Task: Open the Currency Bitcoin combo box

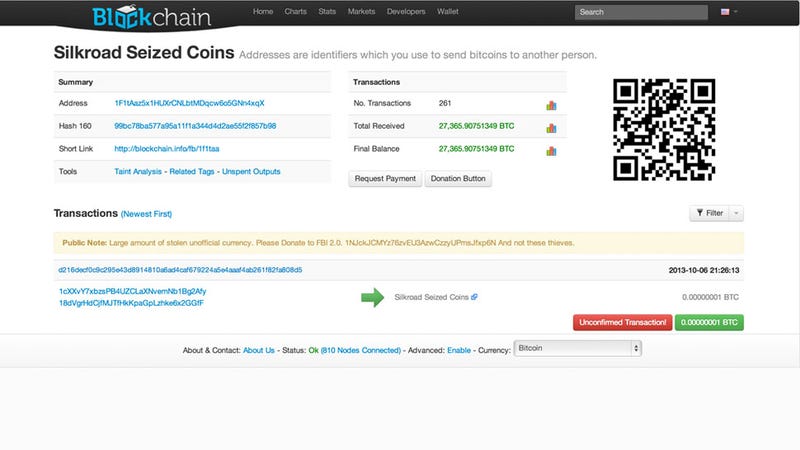Action: pyautogui.click(x=578, y=348)
